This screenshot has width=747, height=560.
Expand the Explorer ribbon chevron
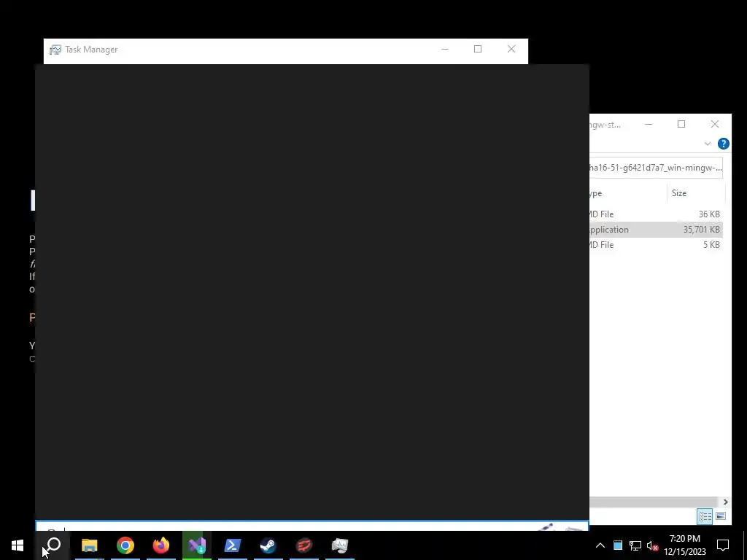(708, 144)
